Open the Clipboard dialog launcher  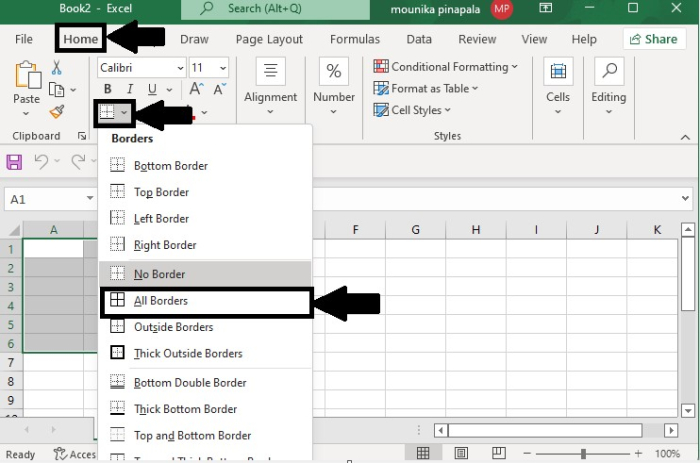coord(82,136)
